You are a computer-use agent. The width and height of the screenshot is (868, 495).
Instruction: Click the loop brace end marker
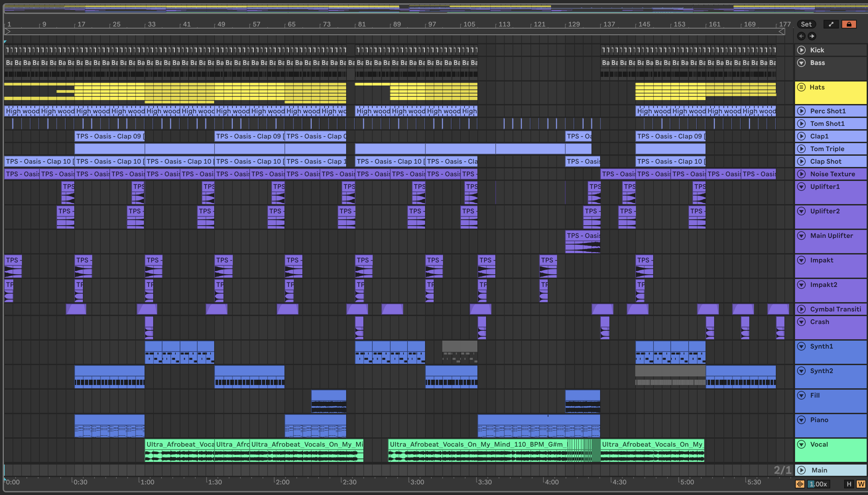(781, 31)
